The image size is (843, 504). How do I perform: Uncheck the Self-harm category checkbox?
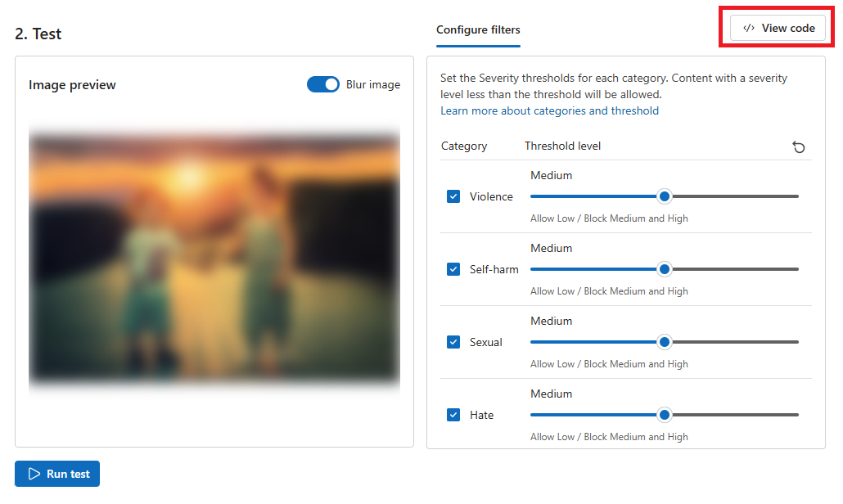[453, 269]
